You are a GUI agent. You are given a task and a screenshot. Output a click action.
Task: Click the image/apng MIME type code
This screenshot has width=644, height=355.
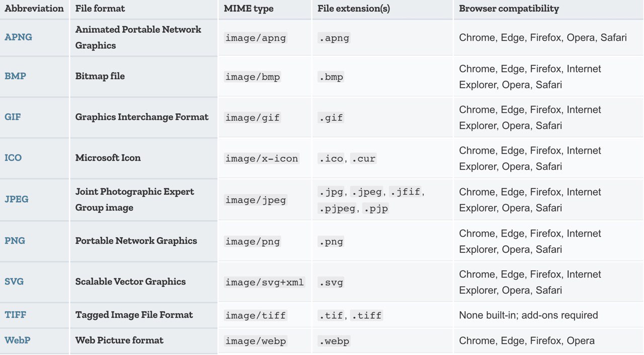(256, 38)
